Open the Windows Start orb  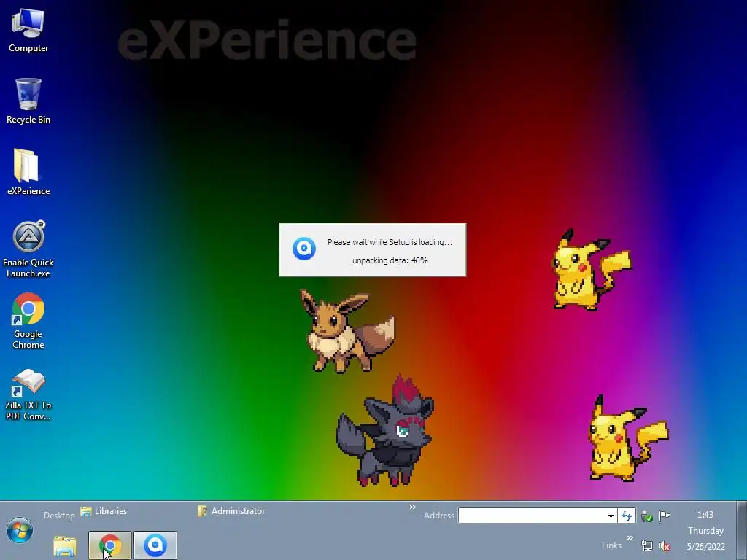point(20,530)
